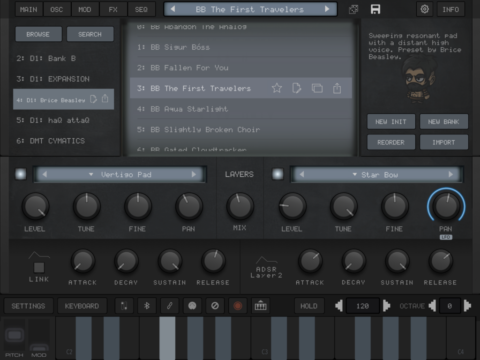Switch to the FX tab
This screenshot has height=360, width=480.
pyautogui.click(x=113, y=9)
